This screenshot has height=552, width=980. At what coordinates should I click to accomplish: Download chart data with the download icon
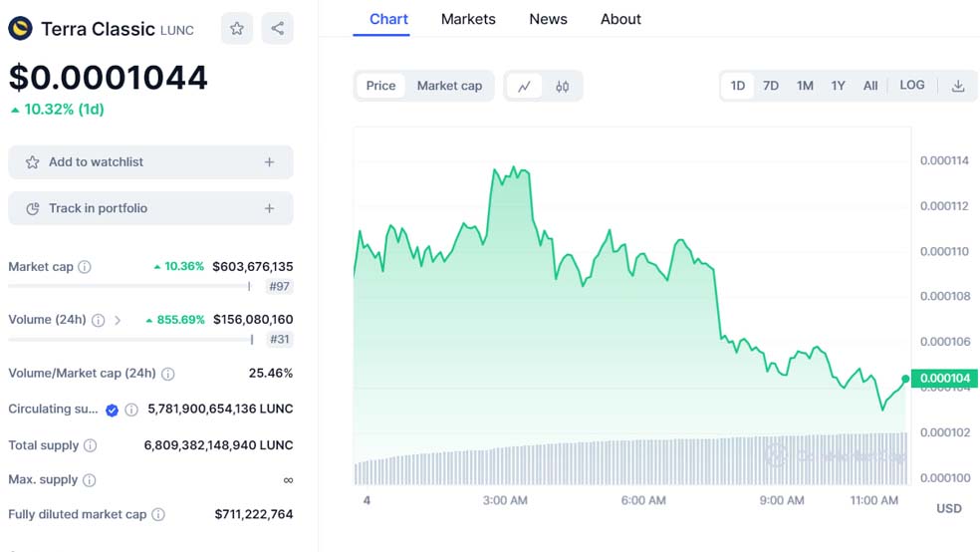958,87
